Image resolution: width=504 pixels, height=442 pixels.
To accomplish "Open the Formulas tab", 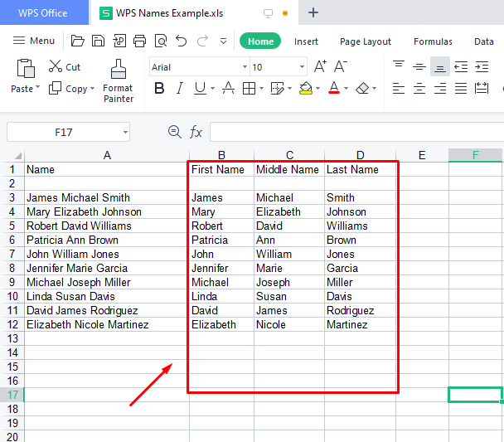I will point(433,41).
